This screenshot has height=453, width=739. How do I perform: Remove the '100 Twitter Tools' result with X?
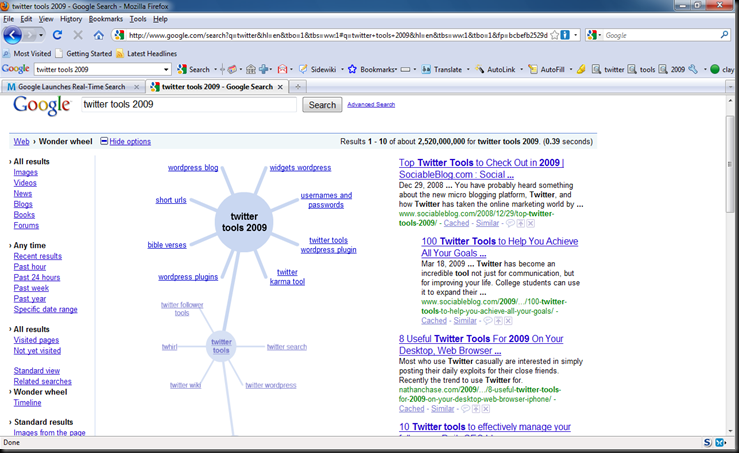[x=508, y=321]
